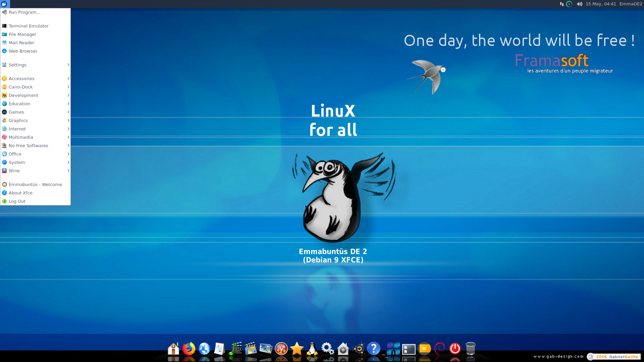Expand the Internet submenu
The height and width of the screenshot is (362, 644).
pos(35,129)
